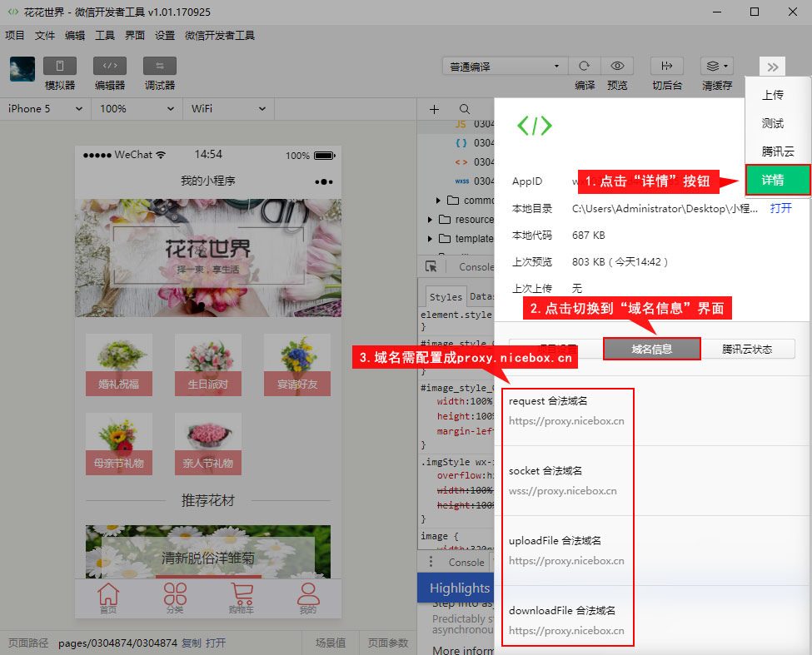This screenshot has width=812, height=655.
Task: Open the 100% zoom dropdown
Action: pyautogui.click(x=137, y=109)
